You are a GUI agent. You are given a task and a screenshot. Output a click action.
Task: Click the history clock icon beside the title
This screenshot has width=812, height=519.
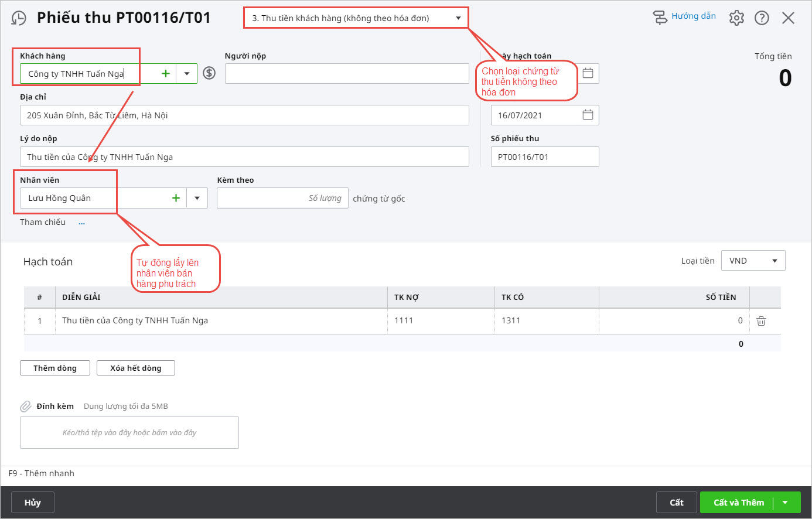click(19, 18)
